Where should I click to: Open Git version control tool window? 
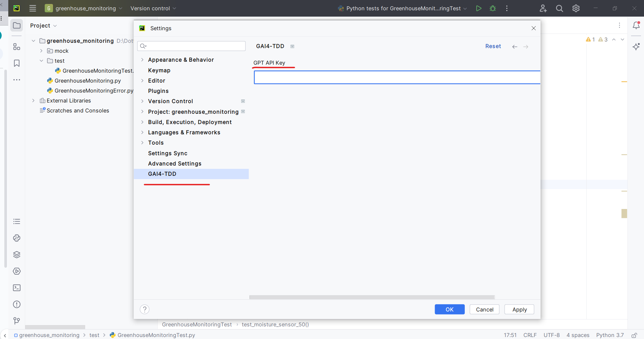(17, 321)
